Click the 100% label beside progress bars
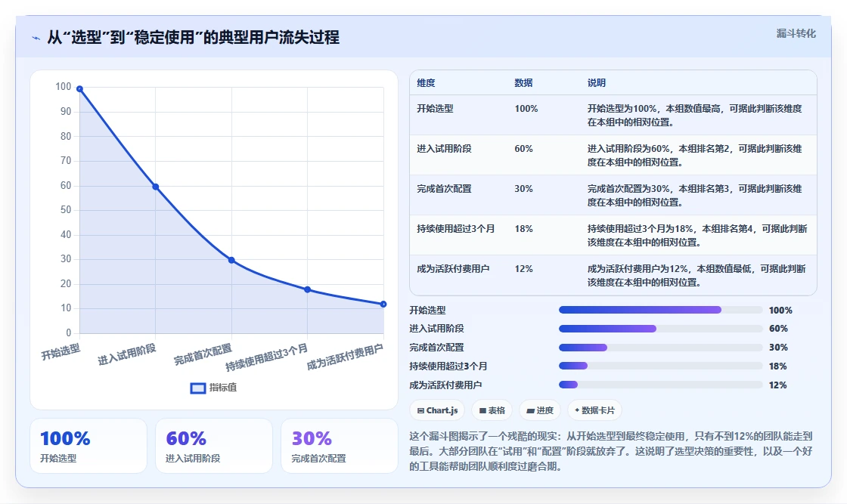847x504 pixels. (x=780, y=311)
